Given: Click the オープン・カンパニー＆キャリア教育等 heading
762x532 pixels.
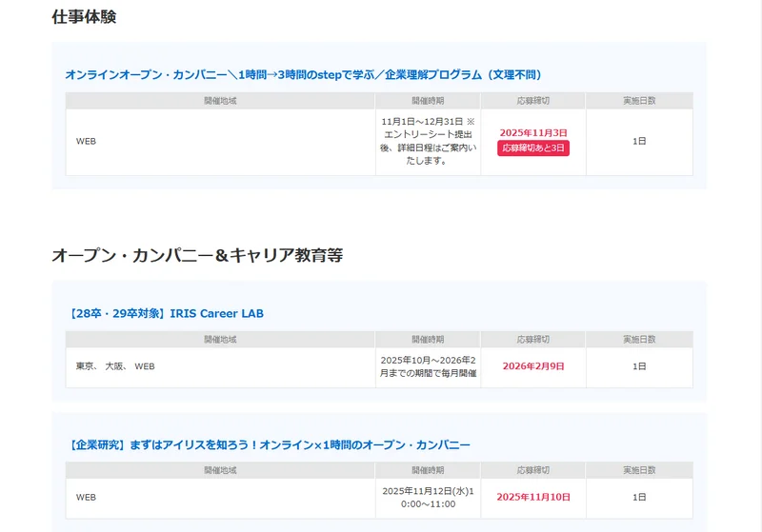Looking at the screenshot, I should click(x=197, y=255).
